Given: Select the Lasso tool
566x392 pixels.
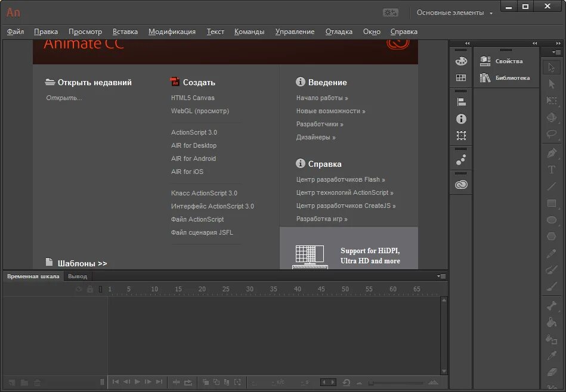Looking at the screenshot, I should [552, 134].
